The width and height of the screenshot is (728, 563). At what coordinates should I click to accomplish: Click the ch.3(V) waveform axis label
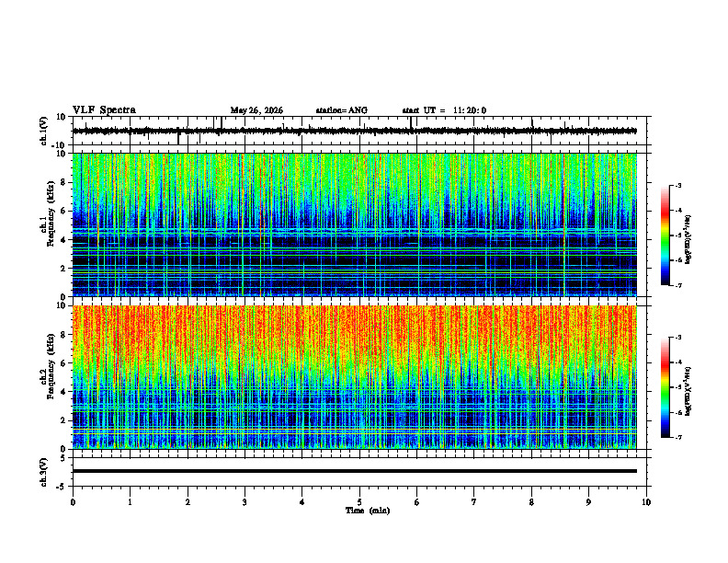click(x=44, y=472)
